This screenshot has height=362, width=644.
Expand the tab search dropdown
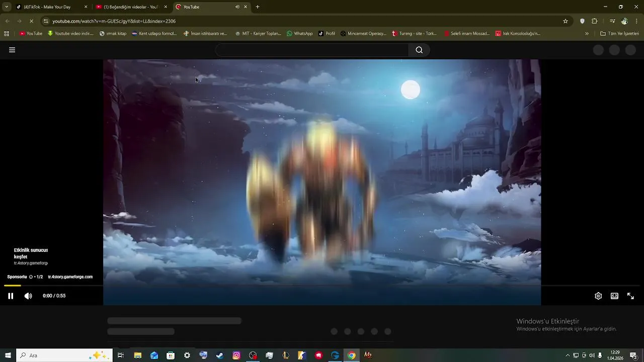pyautogui.click(x=6, y=7)
